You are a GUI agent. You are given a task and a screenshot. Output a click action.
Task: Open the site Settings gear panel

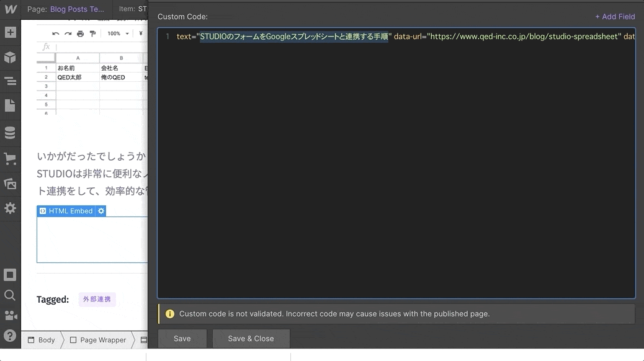click(x=11, y=208)
